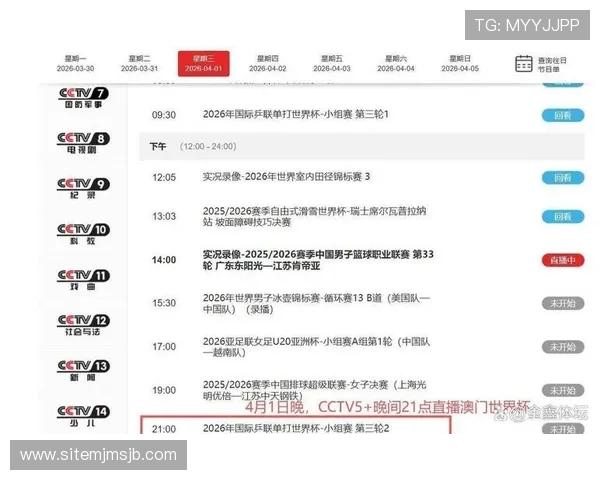This screenshot has width=600, height=480.
Task: Go to the 星期六 2026-04-04 tab
Action: [396, 64]
